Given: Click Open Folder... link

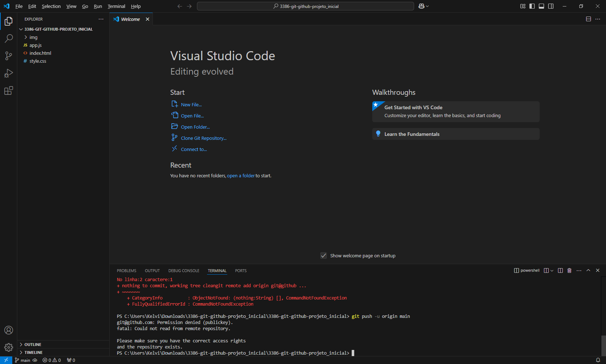Looking at the screenshot, I should [x=190, y=127].
